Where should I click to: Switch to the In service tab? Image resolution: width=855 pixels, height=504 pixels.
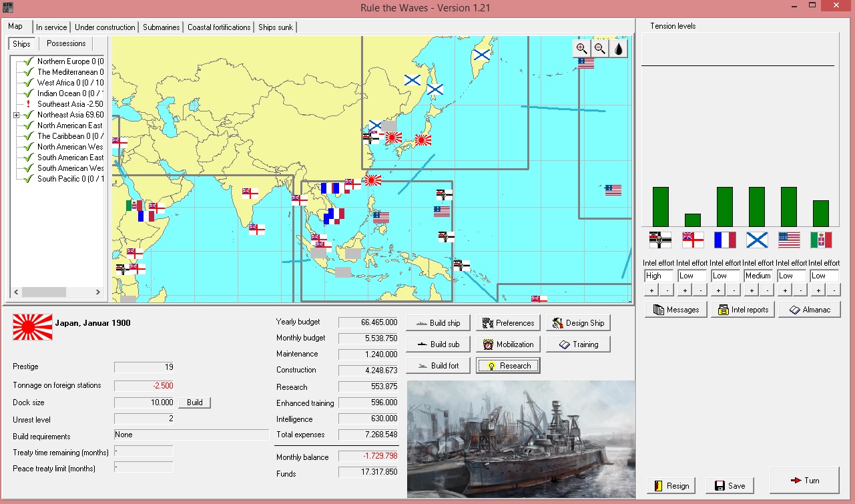51,27
